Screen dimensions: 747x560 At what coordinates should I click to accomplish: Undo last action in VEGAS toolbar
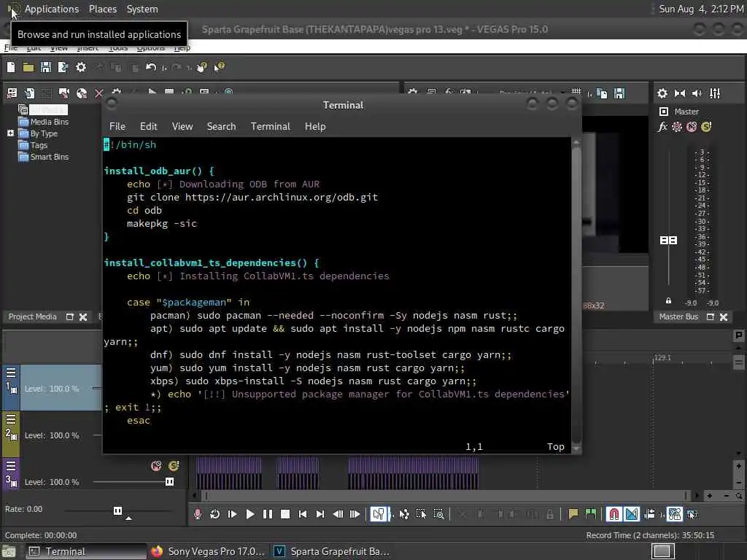[151, 67]
